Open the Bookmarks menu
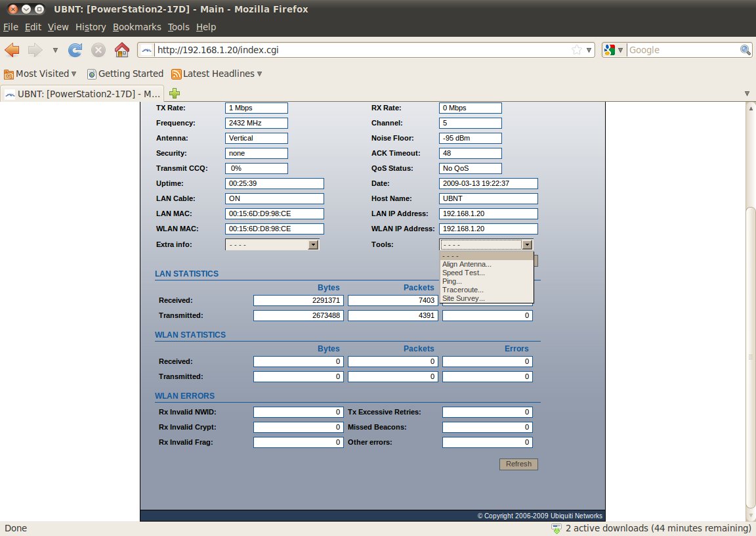 click(136, 27)
